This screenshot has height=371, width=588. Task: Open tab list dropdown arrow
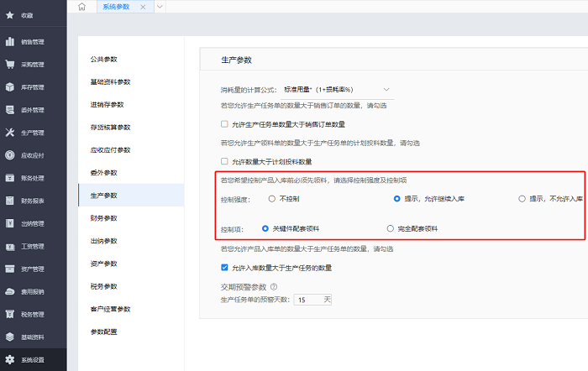[x=160, y=7]
